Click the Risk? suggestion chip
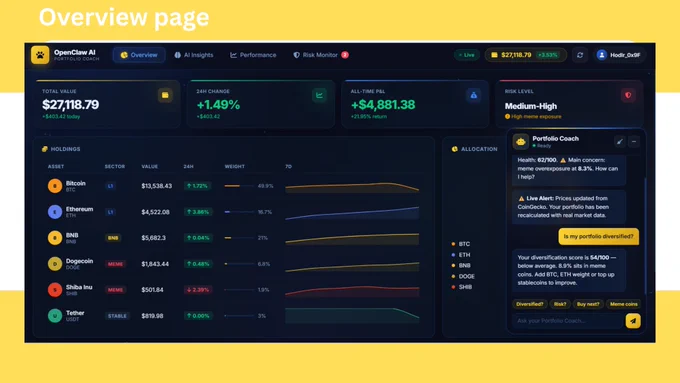The height and width of the screenshot is (383, 680). [x=560, y=304]
